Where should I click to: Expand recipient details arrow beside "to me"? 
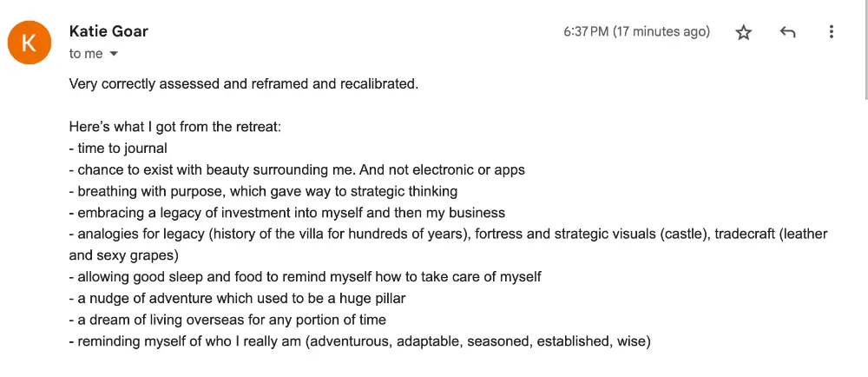(114, 54)
